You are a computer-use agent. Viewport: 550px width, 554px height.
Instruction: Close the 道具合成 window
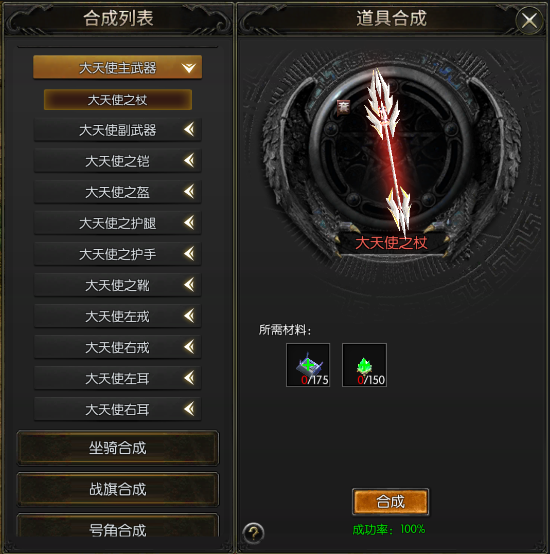coord(529,20)
